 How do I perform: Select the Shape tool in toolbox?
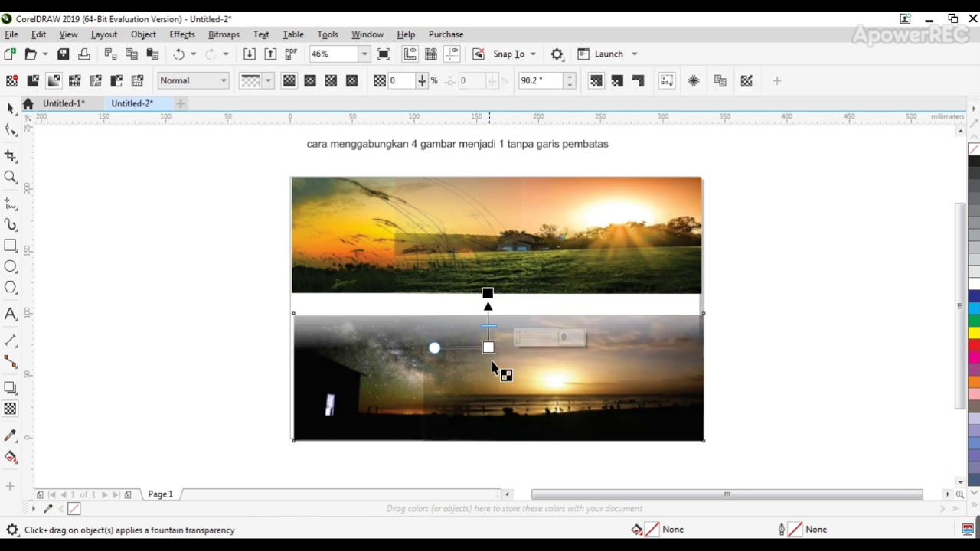coord(11,130)
